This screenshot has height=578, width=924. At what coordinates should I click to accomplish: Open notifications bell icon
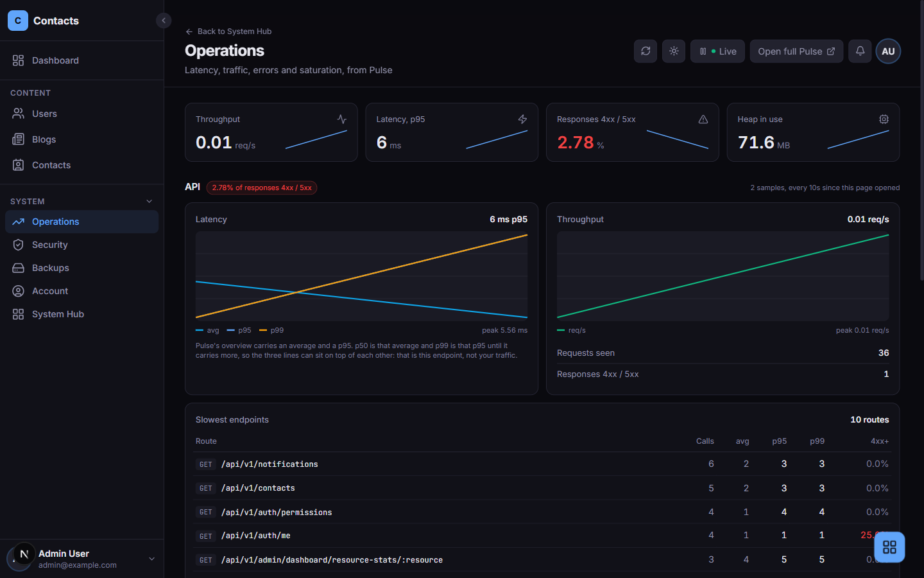click(860, 51)
